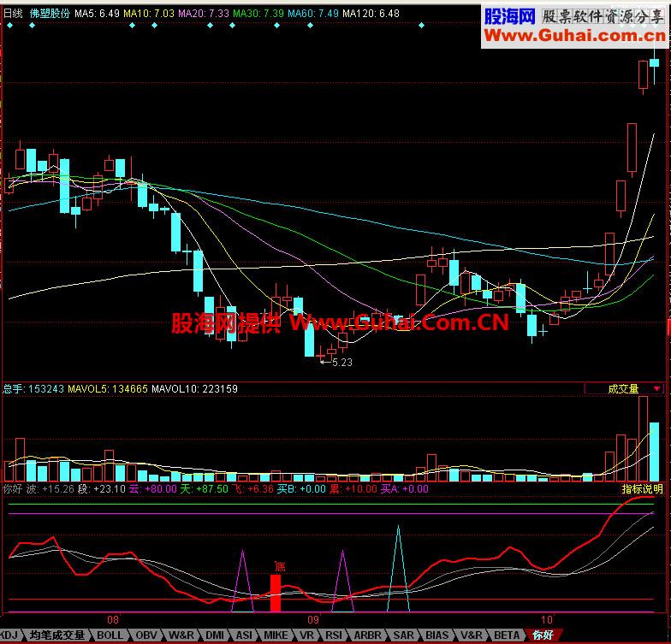
Task: Select the MA5: 6.49 label
Action: point(98,14)
